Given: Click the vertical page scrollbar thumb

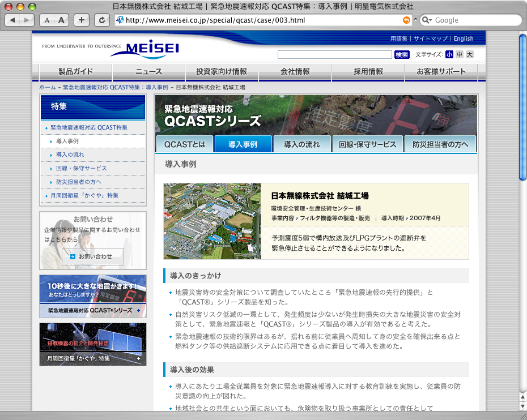Looking at the screenshot, I should [522, 108].
